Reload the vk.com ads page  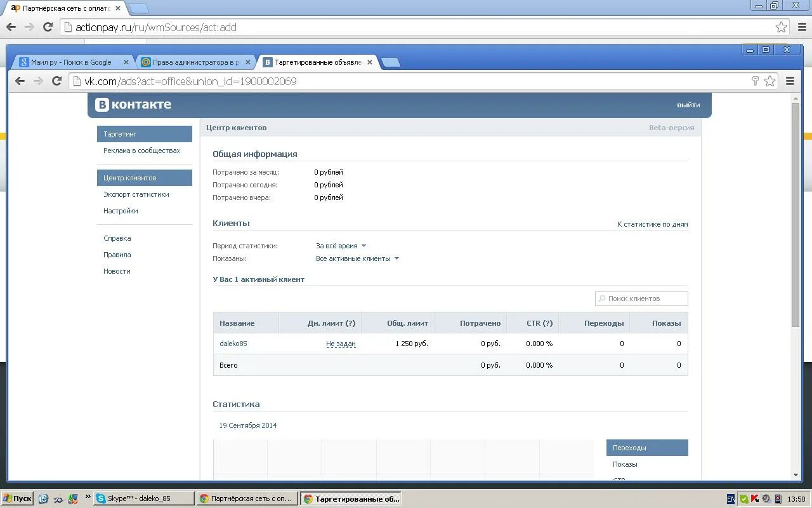click(56, 81)
